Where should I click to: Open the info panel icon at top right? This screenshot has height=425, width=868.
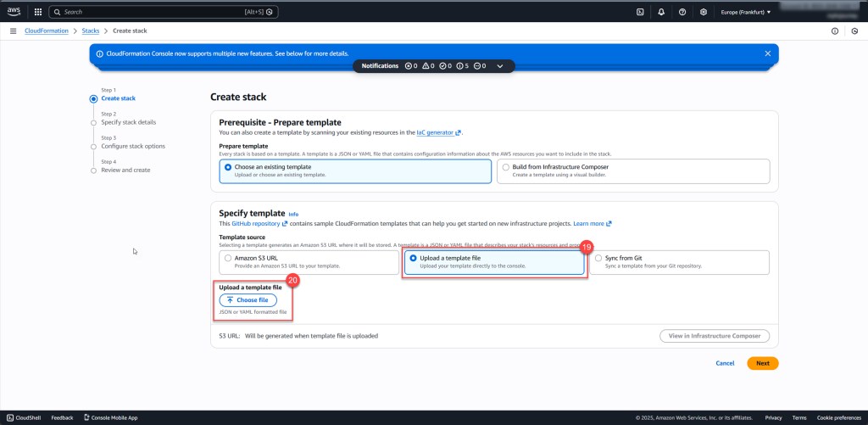(x=834, y=31)
